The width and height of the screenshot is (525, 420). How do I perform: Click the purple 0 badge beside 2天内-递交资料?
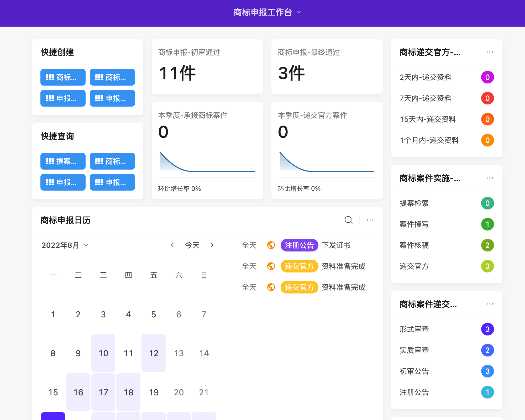coord(487,77)
